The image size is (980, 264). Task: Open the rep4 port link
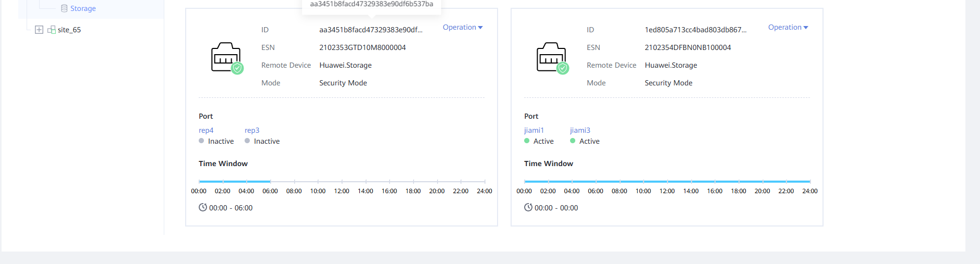206,130
